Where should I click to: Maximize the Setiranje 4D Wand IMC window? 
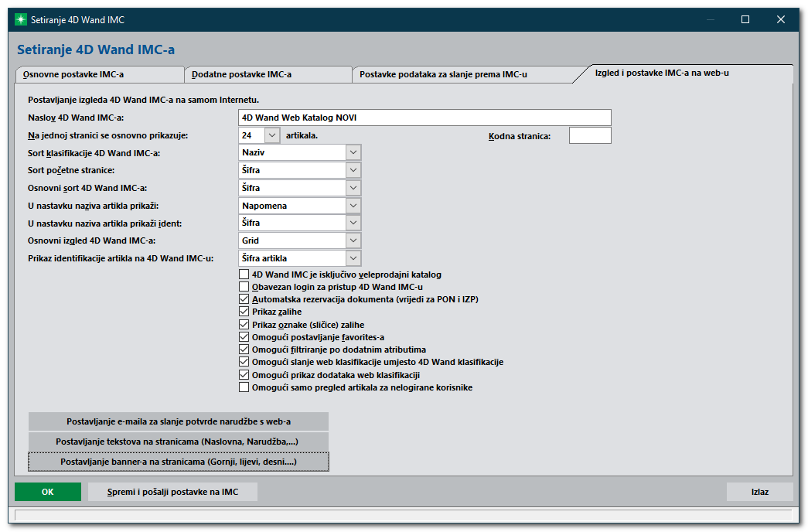pyautogui.click(x=745, y=19)
